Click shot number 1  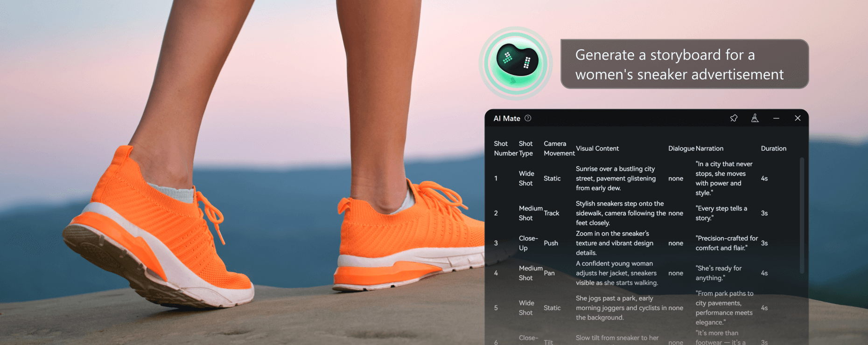[x=496, y=179]
